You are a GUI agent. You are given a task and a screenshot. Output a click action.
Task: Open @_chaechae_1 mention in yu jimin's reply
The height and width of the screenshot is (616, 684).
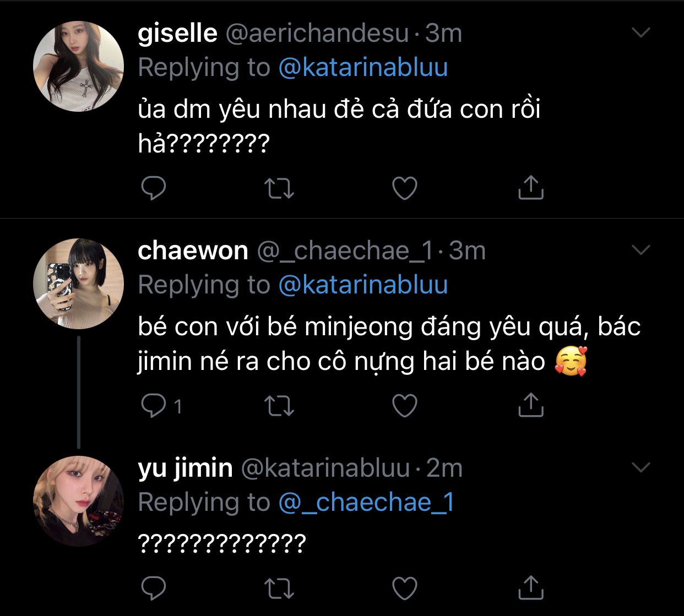click(367, 503)
